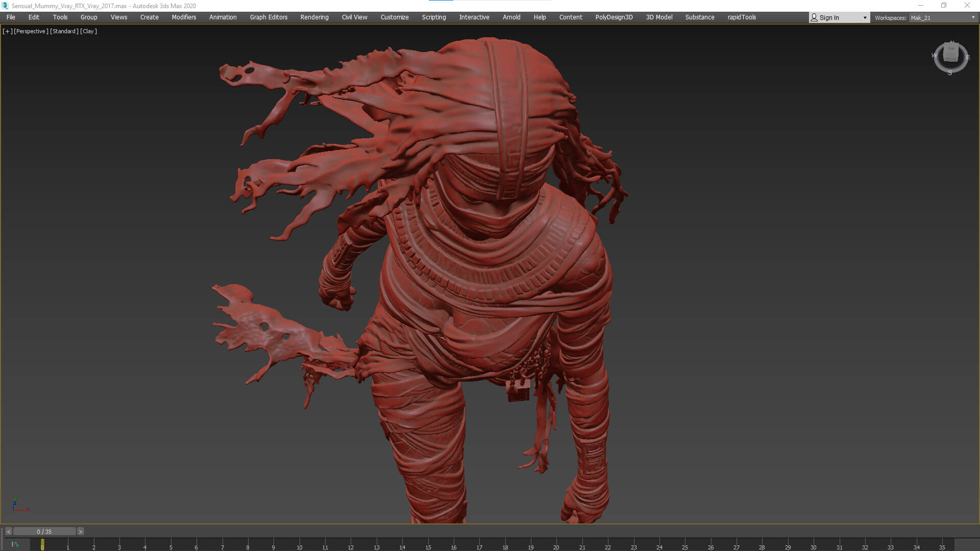Click the 3ds Max application icon
Viewport: 980px width, 551px height.
6,6
